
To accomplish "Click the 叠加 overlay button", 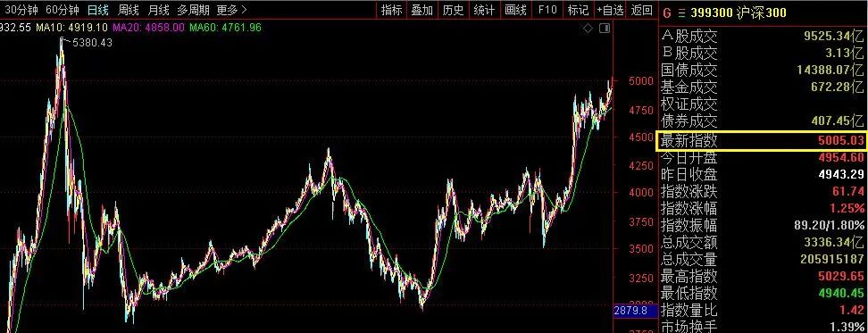I will click(x=421, y=10).
